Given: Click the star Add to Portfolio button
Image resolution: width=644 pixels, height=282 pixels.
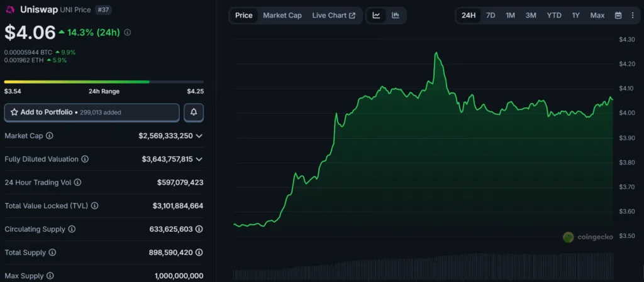Looking at the screenshot, I should tap(92, 112).
